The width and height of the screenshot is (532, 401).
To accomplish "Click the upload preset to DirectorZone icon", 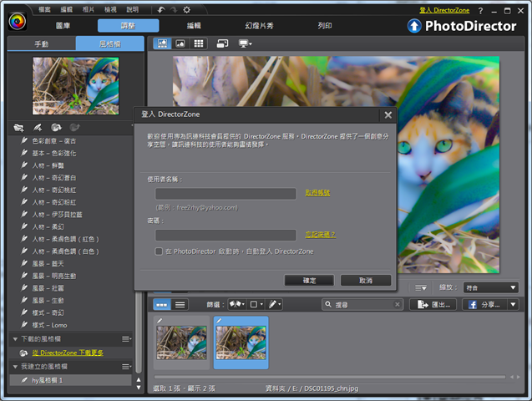I will 74,128.
